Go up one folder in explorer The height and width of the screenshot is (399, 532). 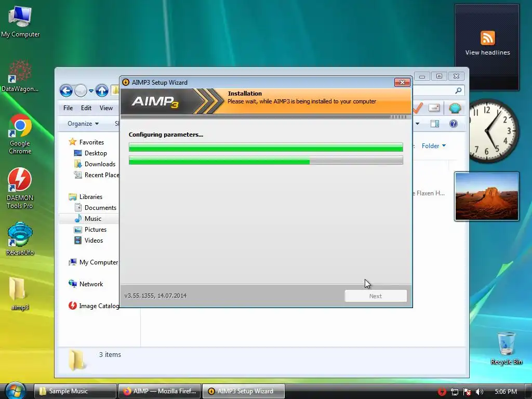pyautogui.click(x=102, y=90)
